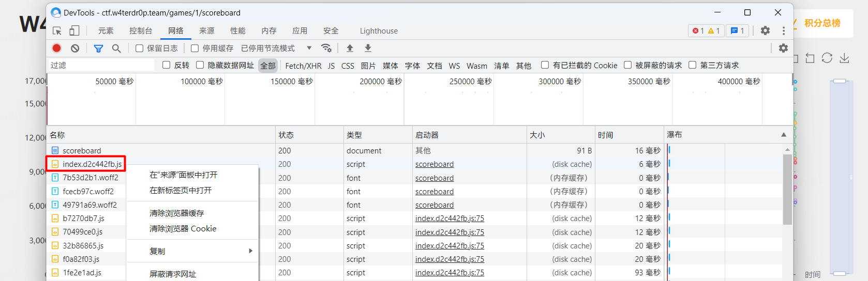This screenshot has width=868, height=281.
Task: Check the 第三方请求 checkbox
Action: (692, 65)
